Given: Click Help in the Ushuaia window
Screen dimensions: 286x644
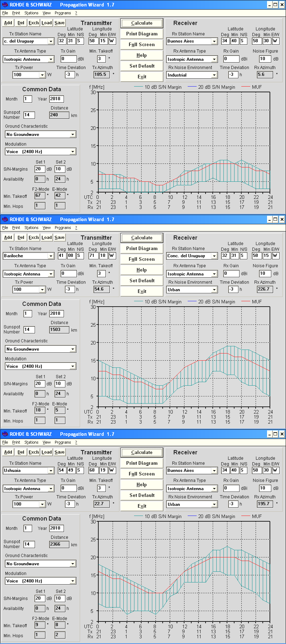Looking at the screenshot, I should (142, 485).
